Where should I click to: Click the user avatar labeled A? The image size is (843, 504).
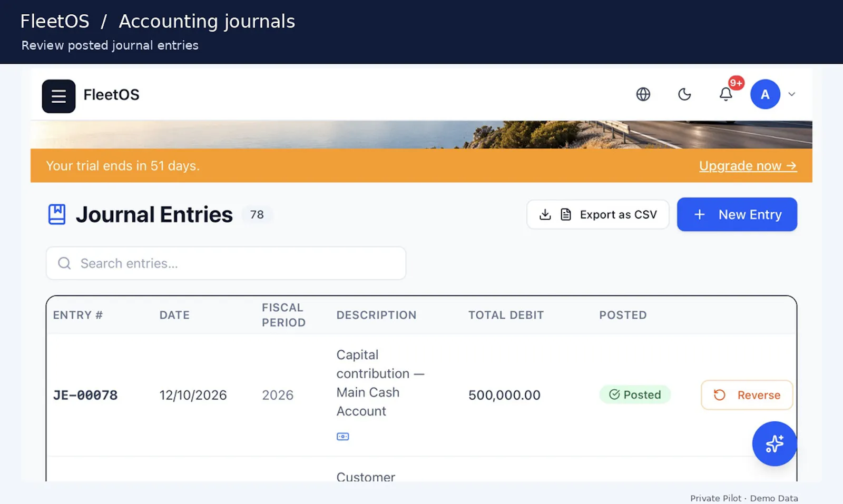[765, 94]
